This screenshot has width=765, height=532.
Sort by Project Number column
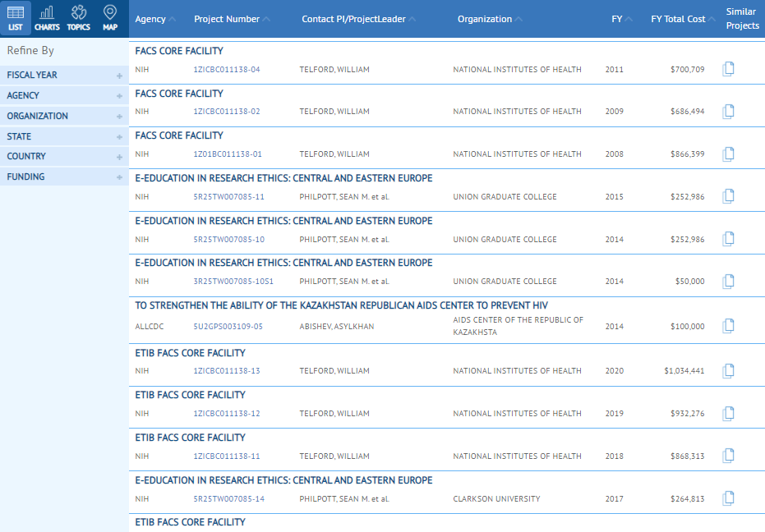click(232, 19)
